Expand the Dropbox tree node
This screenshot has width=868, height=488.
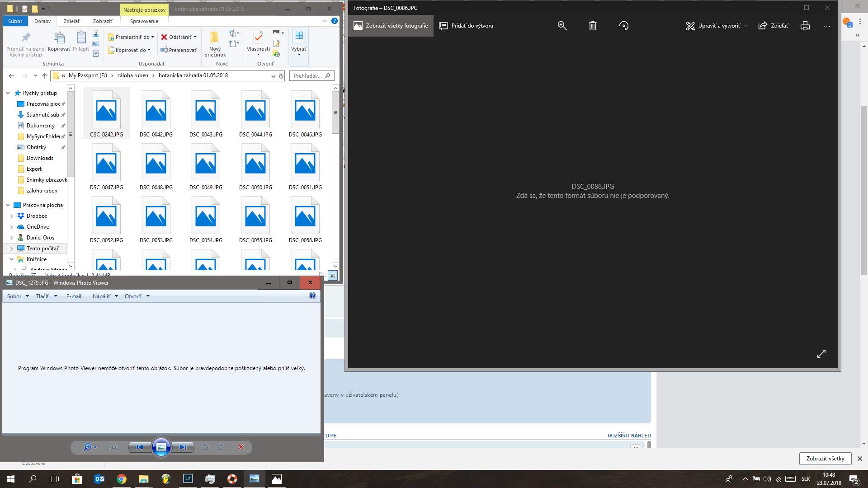pyautogui.click(x=12, y=216)
